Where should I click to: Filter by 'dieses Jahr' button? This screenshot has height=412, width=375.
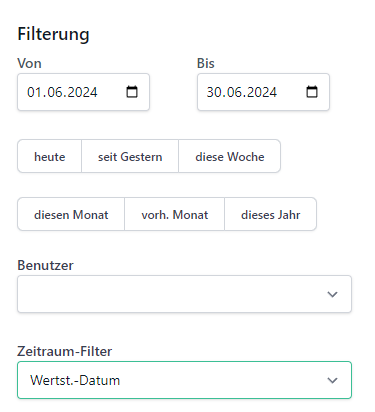click(270, 214)
